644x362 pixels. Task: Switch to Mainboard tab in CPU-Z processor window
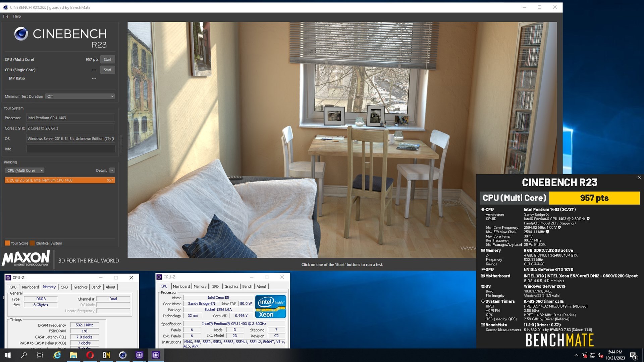[181, 286]
